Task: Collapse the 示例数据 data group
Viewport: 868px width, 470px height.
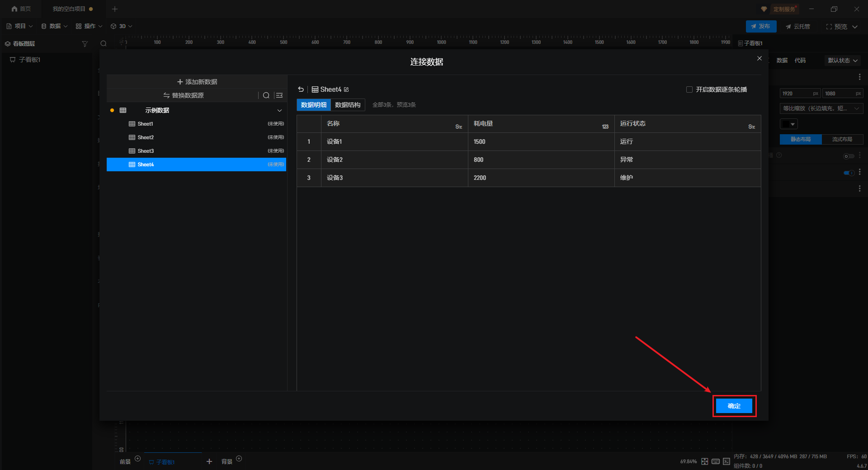Action: click(279, 110)
